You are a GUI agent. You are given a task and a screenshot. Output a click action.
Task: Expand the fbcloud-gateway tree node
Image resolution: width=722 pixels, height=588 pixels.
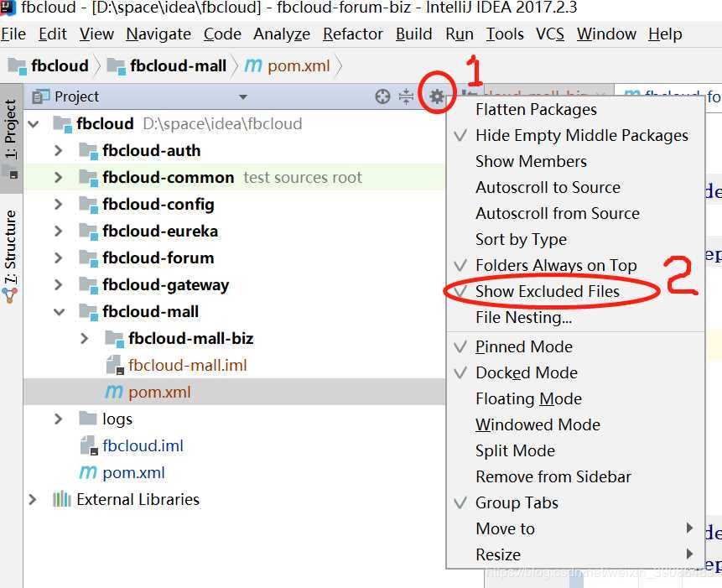pyautogui.click(x=58, y=285)
